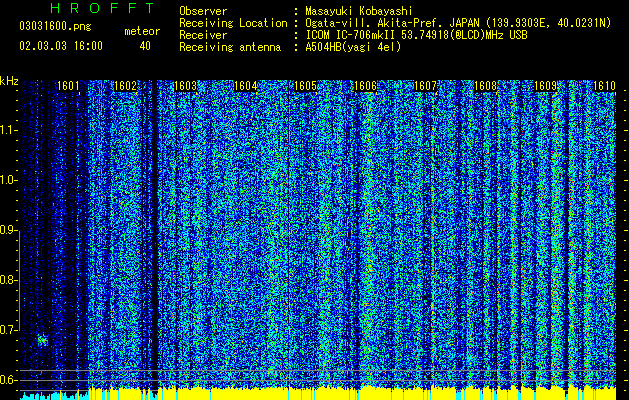
Task: Click the 1607 time marker
Action: (425, 86)
